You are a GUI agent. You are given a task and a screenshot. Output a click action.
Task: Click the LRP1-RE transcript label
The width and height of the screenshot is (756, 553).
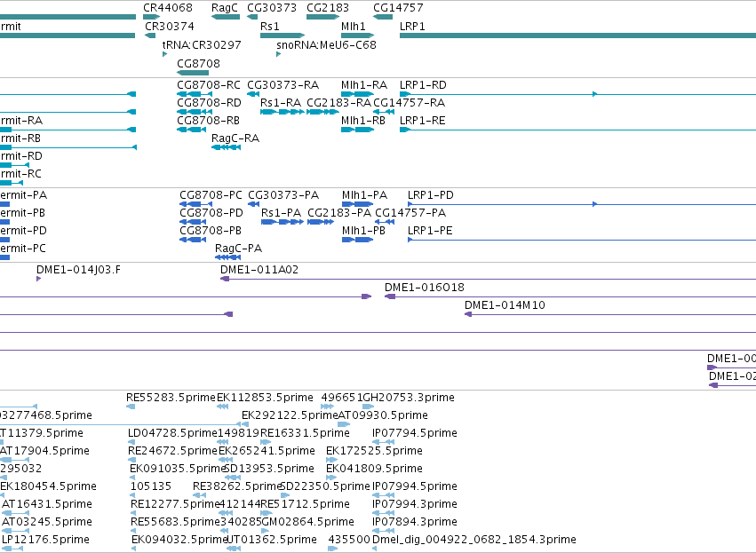pos(422,121)
